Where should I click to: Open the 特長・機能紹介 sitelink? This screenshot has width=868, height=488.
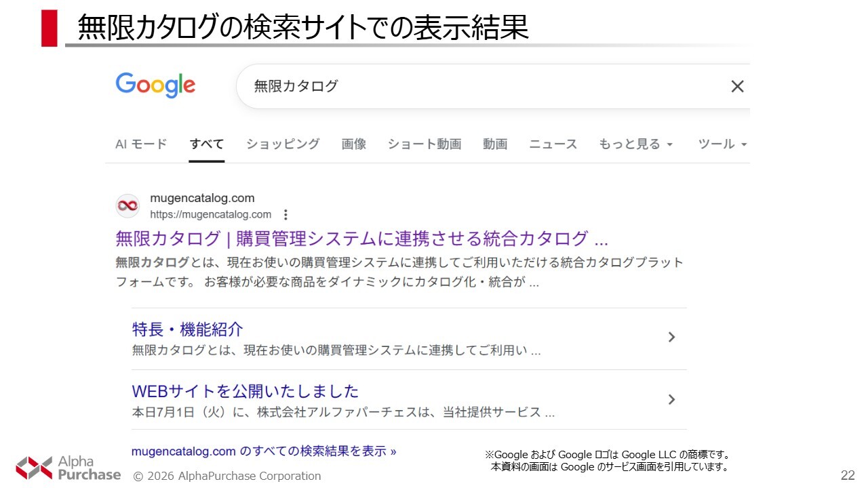187,329
